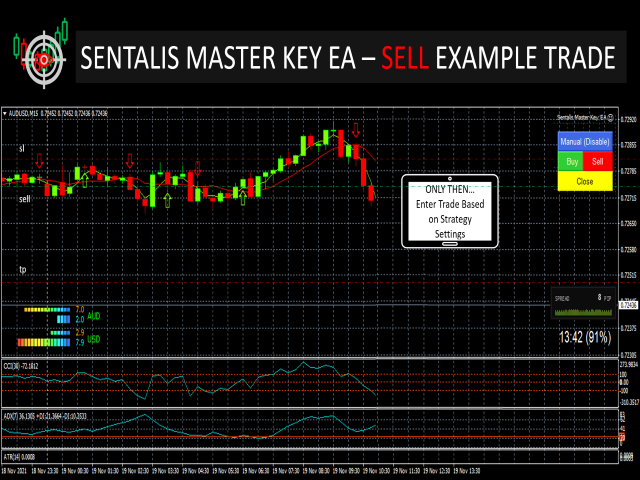Click the USD currency strength meter bars
640x480 pixels.
(x=44, y=338)
